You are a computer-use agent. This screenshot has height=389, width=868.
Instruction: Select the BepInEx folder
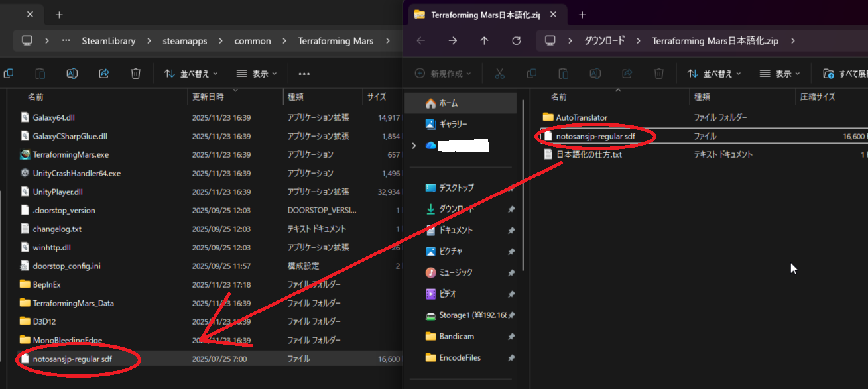coord(46,284)
